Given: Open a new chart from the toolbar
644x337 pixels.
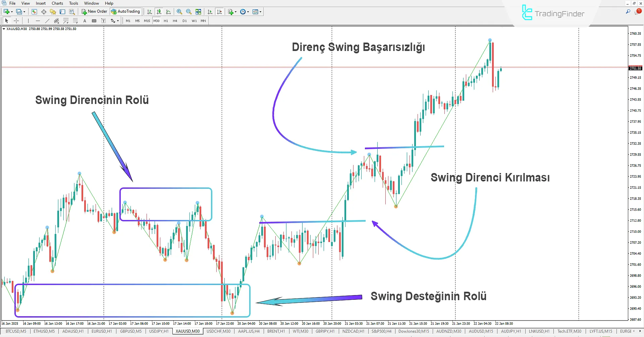Looking at the screenshot, I should (6, 11).
